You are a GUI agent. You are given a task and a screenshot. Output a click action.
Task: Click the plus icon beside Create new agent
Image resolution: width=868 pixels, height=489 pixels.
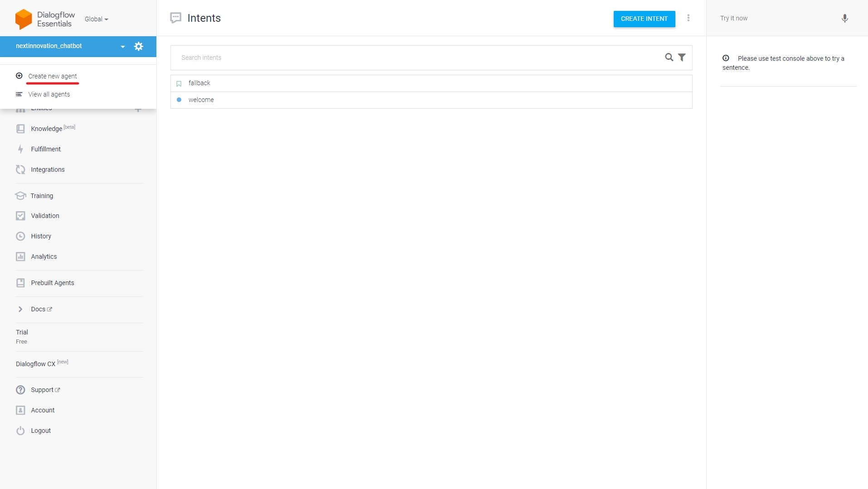click(19, 76)
